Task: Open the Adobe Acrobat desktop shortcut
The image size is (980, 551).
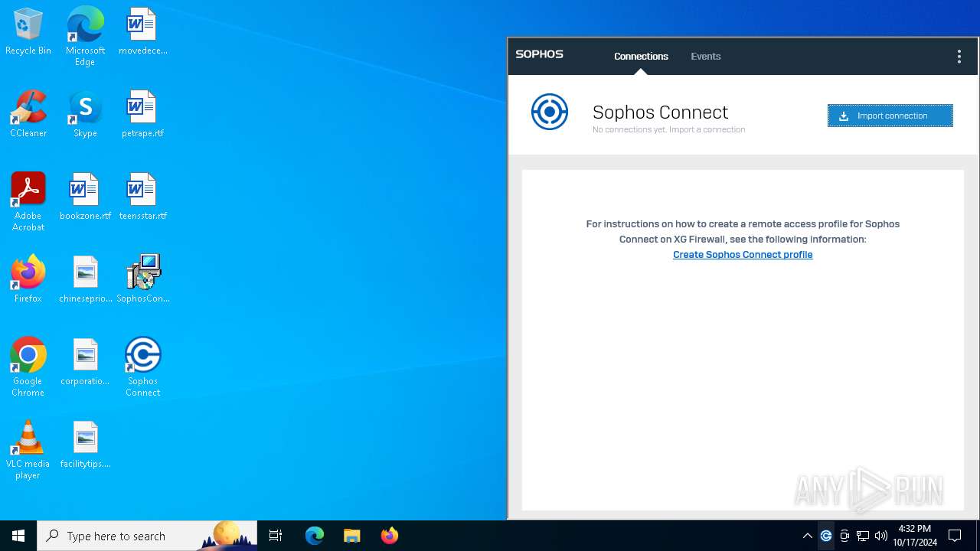Action: click(28, 202)
